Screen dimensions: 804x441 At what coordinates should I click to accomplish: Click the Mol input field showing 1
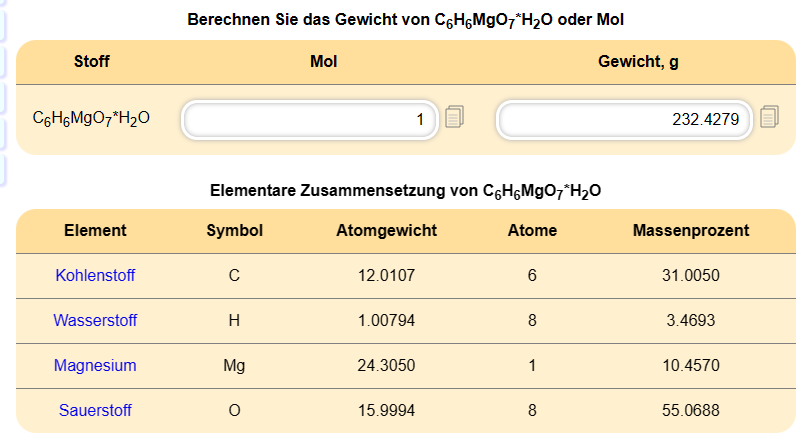point(310,120)
